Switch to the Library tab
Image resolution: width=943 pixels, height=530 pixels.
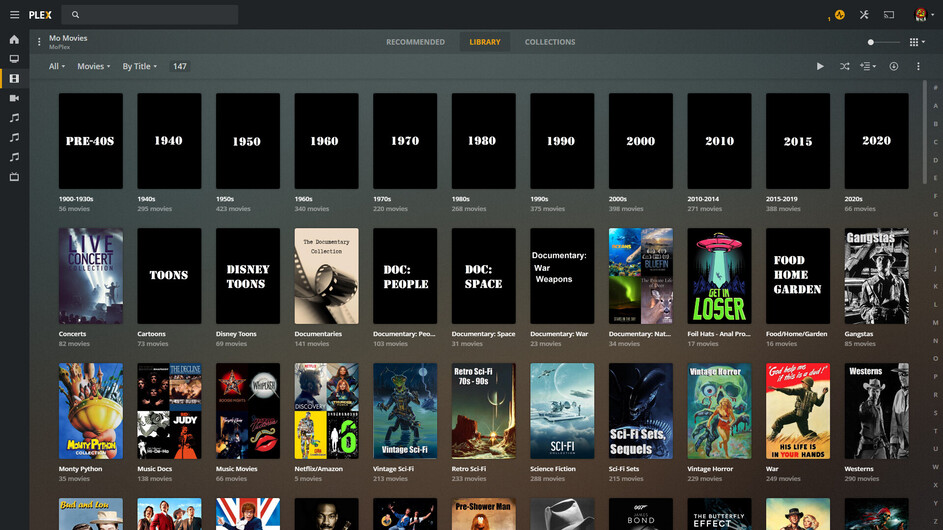click(485, 42)
